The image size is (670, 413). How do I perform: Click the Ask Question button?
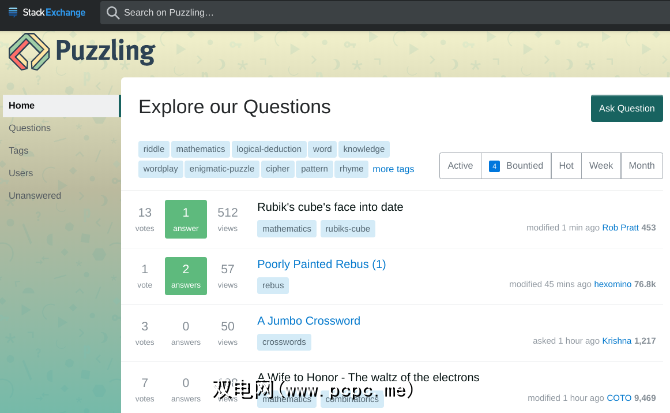[627, 108]
